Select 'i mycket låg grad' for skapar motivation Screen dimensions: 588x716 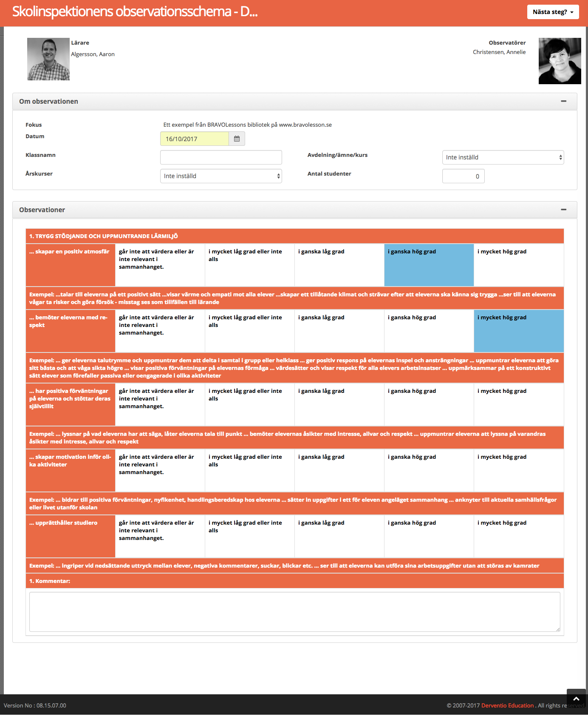[250, 470]
